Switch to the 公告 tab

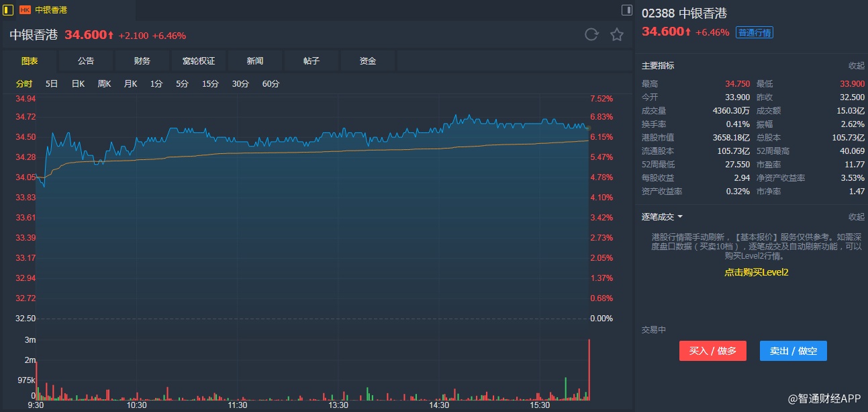click(86, 61)
